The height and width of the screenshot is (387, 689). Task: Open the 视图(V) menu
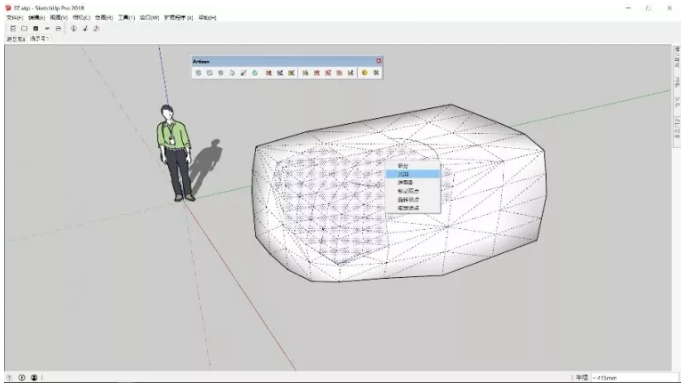point(58,18)
